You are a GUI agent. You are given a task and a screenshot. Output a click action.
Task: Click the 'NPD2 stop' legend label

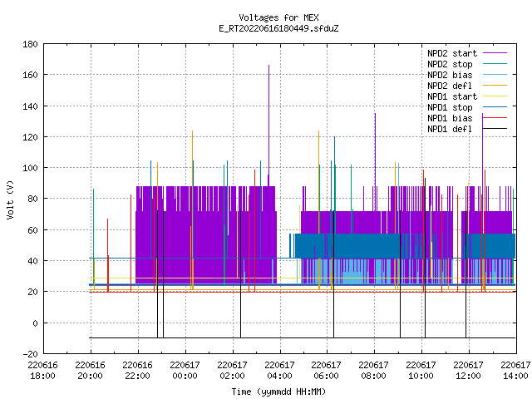450,64
